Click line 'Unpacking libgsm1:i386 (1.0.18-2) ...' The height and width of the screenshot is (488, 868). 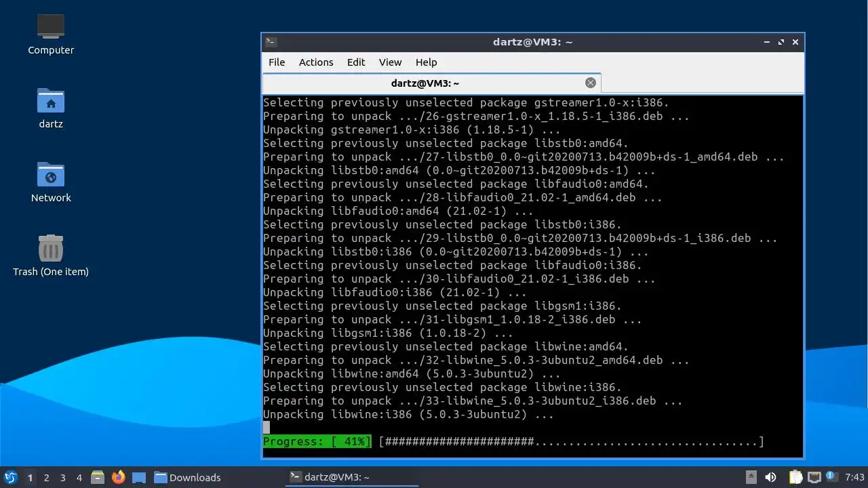(x=388, y=333)
